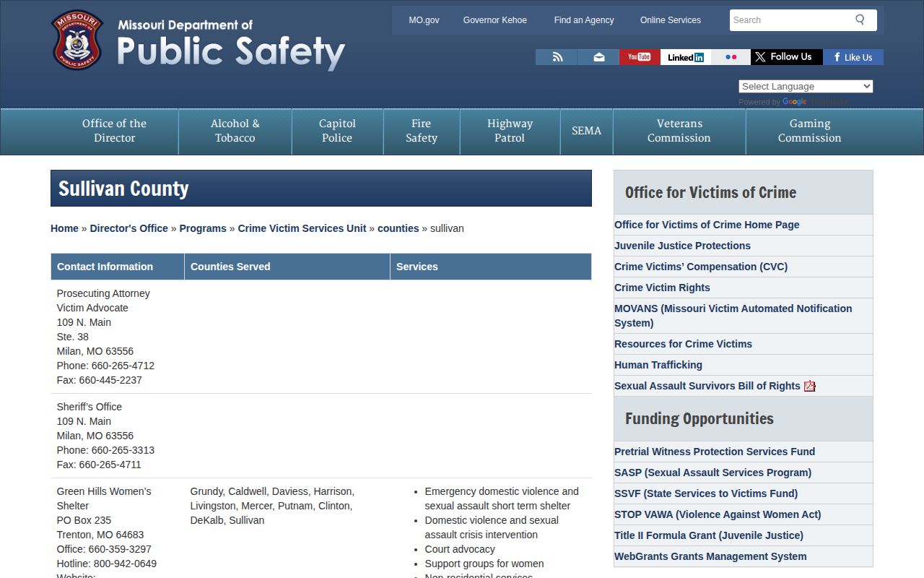Open the Office of the Director menu

[x=114, y=131]
